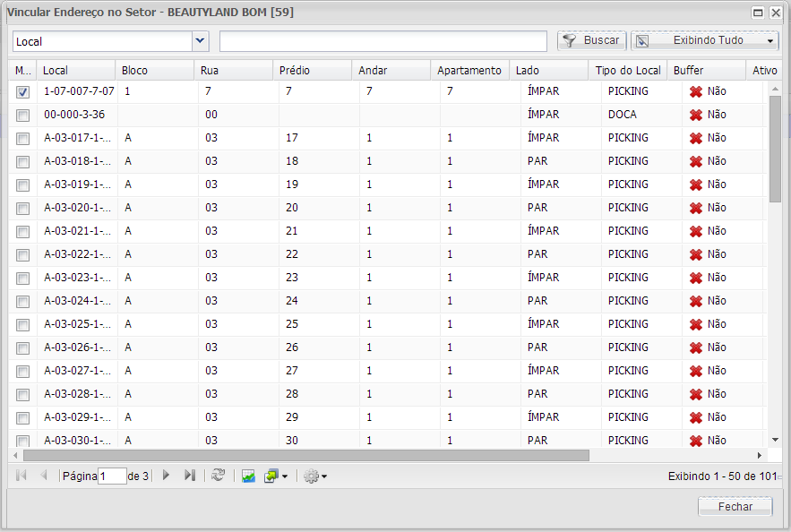Maximize the Vincular Endereço window

pyautogui.click(x=758, y=13)
